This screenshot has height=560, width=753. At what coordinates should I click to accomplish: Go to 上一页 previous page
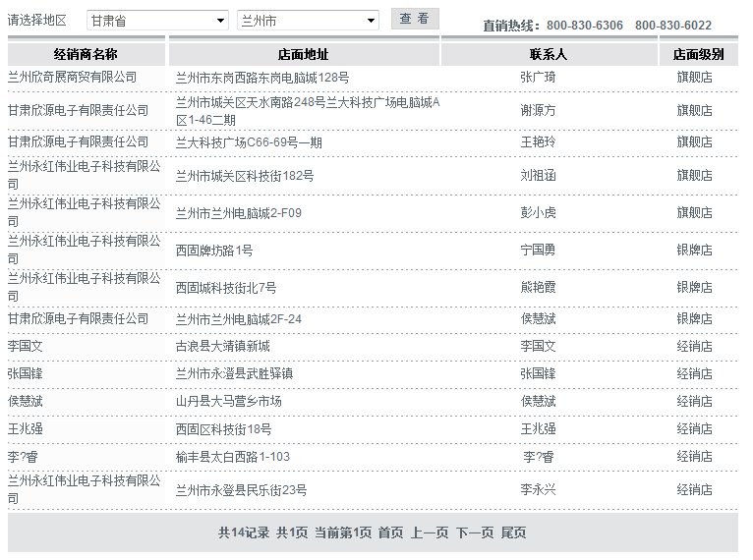[430, 532]
